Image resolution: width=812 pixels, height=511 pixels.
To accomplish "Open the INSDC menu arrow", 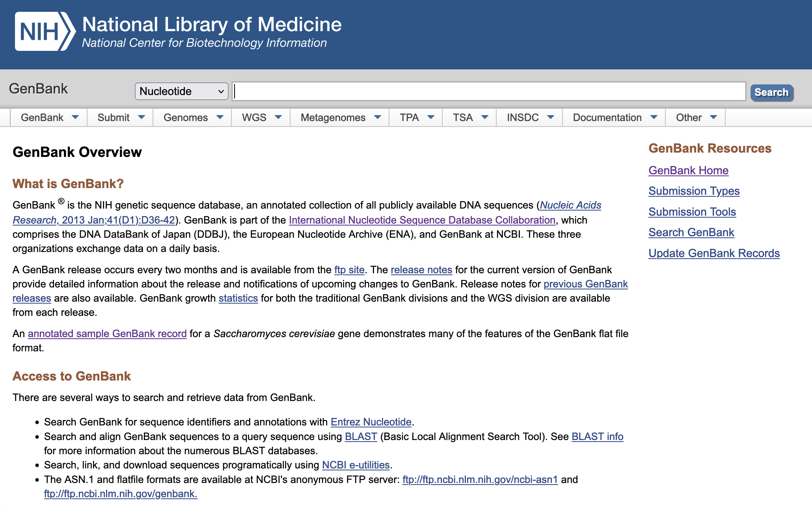I will click(x=551, y=117).
